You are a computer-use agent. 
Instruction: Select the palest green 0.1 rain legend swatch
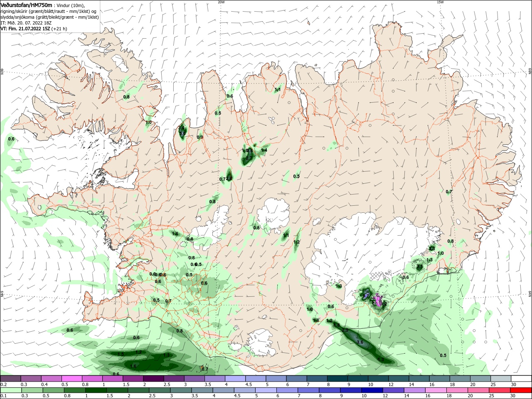[x=11, y=390]
